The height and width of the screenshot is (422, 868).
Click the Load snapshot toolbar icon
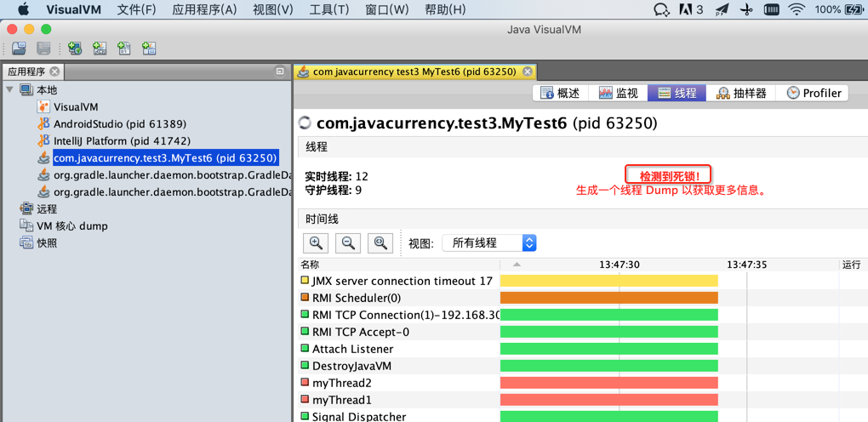19,48
